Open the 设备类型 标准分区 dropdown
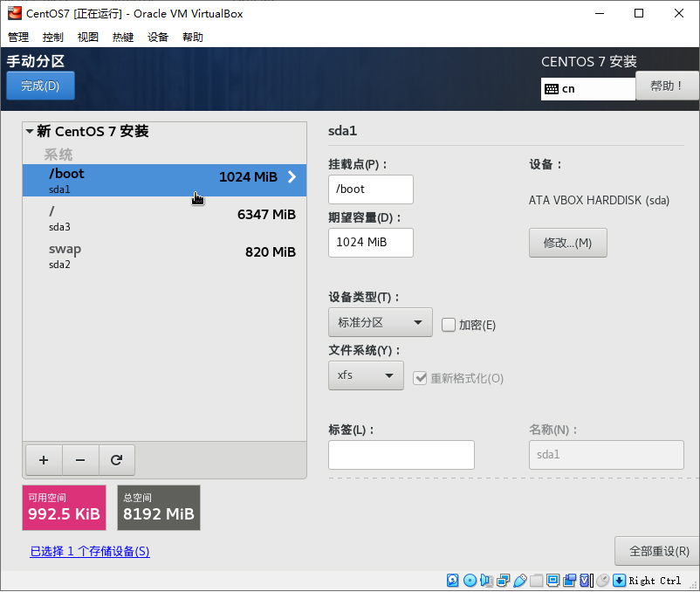Screen dimensions: 700x592 (381, 322)
